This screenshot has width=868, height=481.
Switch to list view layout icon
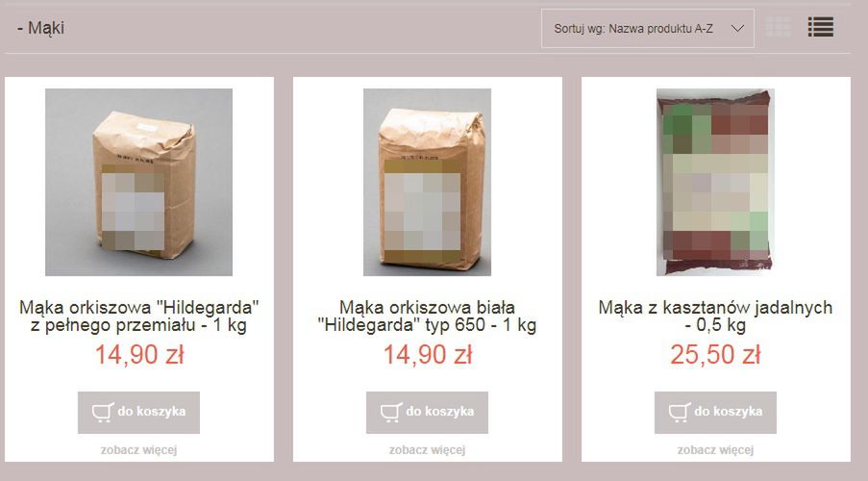coord(820,27)
